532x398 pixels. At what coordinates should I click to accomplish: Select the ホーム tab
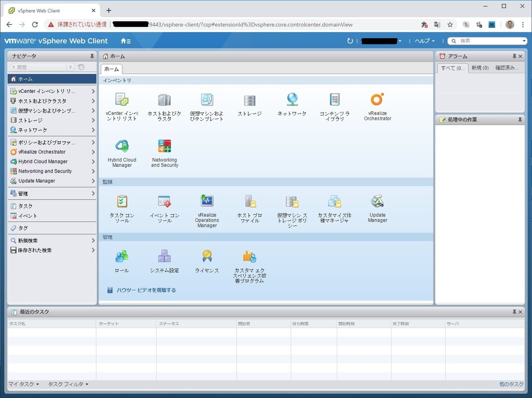click(x=111, y=69)
